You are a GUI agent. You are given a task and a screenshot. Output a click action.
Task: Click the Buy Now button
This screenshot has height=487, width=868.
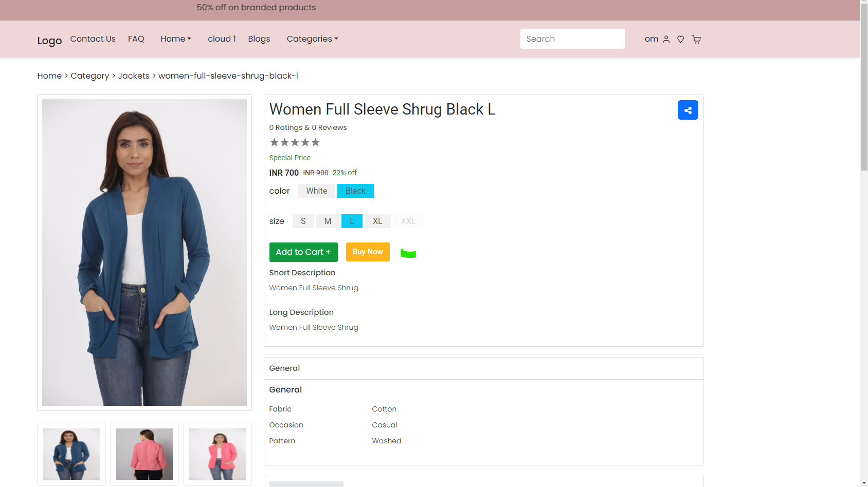[x=368, y=252]
